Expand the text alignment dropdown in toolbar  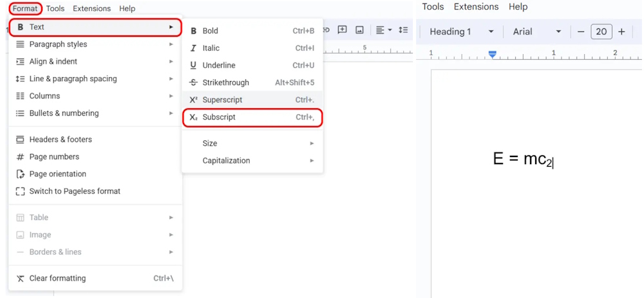coord(384,30)
